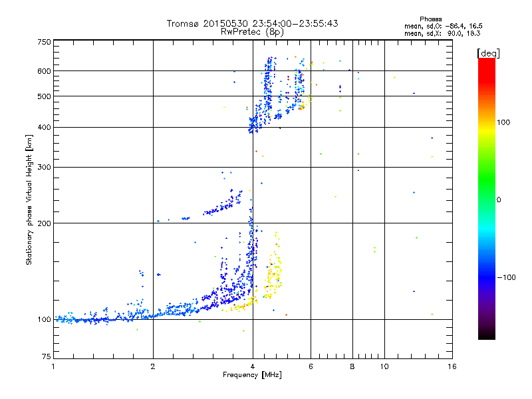Click the x-axis tick label '6'

[311, 366]
